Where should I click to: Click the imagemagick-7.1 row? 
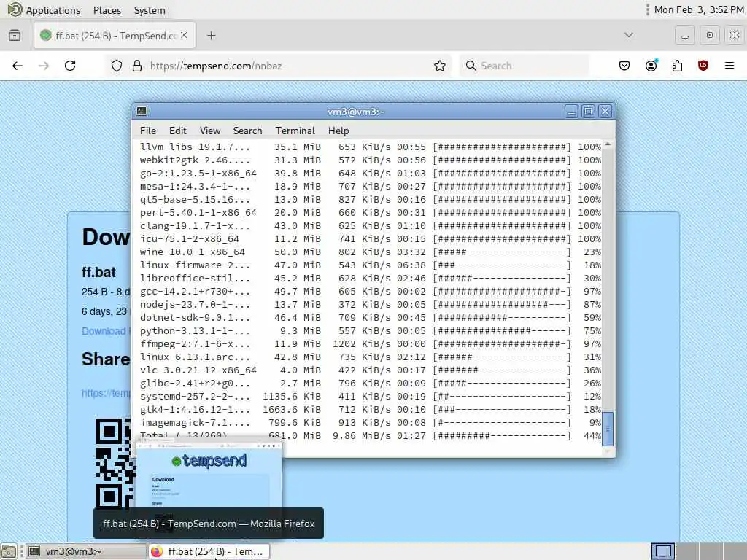pyautogui.click(x=370, y=422)
